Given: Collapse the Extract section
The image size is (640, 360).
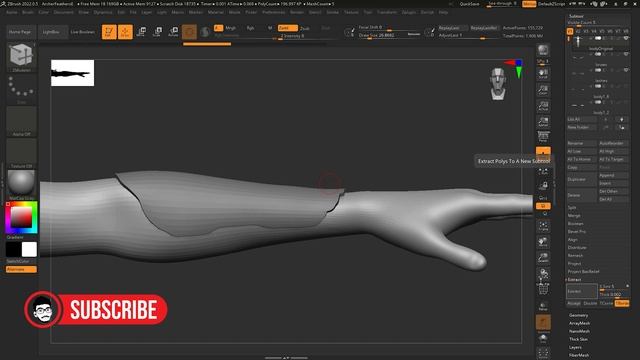Looking at the screenshot, I should 574,280.
